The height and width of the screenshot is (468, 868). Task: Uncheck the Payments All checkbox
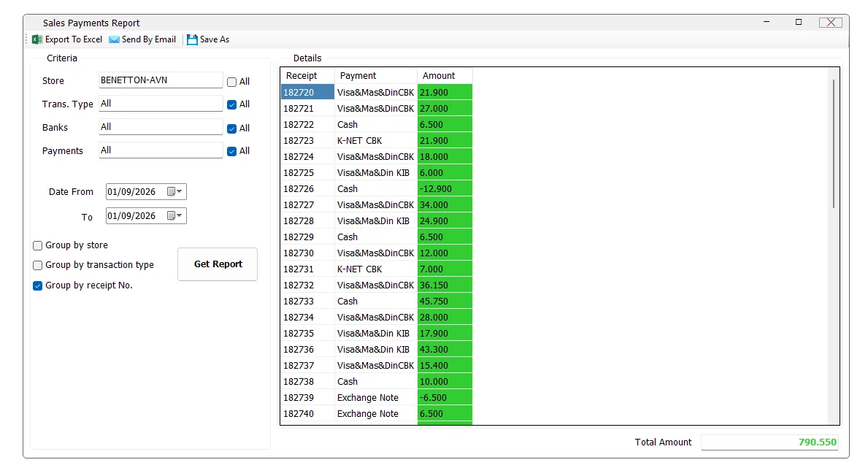pos(232,151)
